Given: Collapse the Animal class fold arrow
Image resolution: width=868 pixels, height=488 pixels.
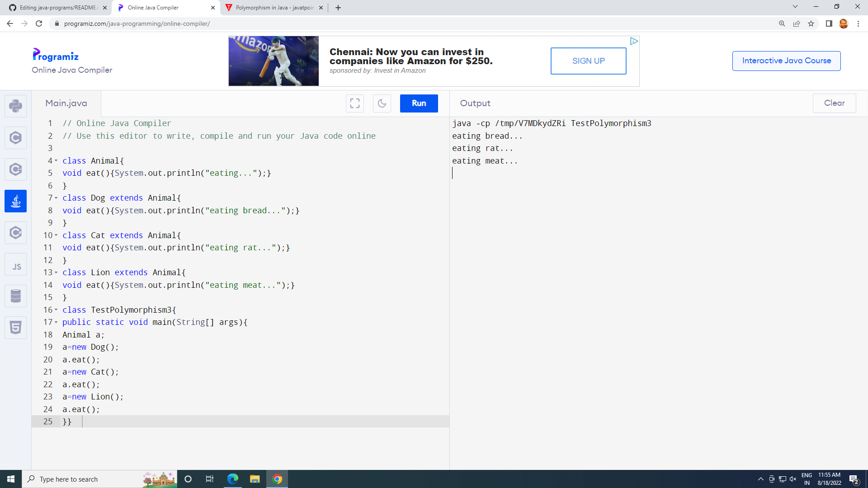Looking at the screenshot, I should [56, 160].
